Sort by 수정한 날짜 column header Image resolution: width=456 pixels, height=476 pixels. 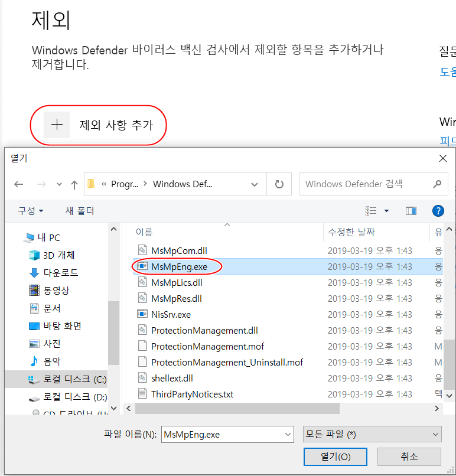pyautogui.click(x=351, y=232)
